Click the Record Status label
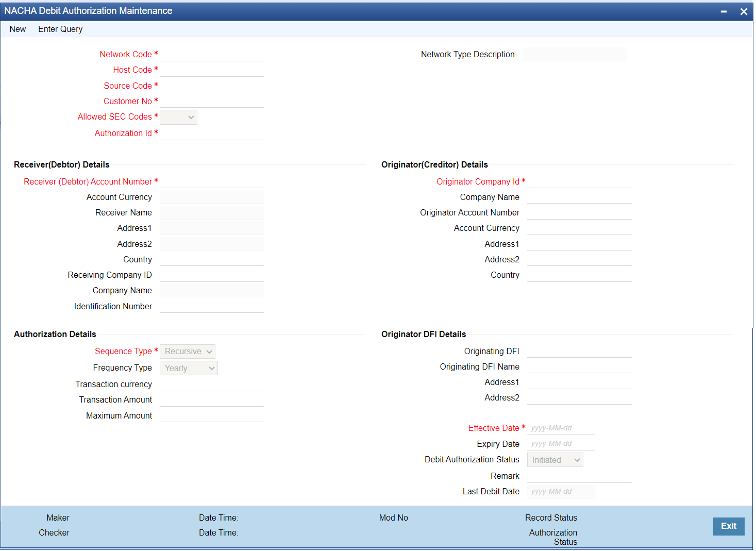The image size is (756, 551). pos(551,518)
